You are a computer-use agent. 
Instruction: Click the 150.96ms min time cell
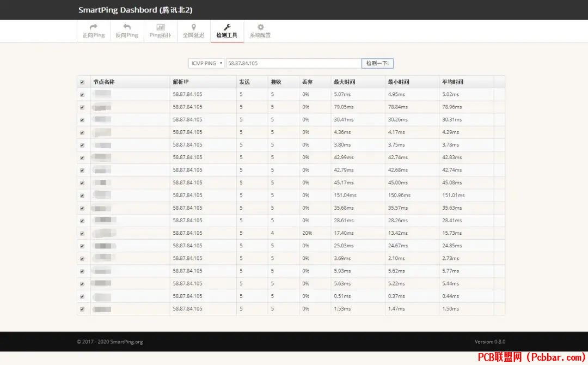tap(399, 195)
